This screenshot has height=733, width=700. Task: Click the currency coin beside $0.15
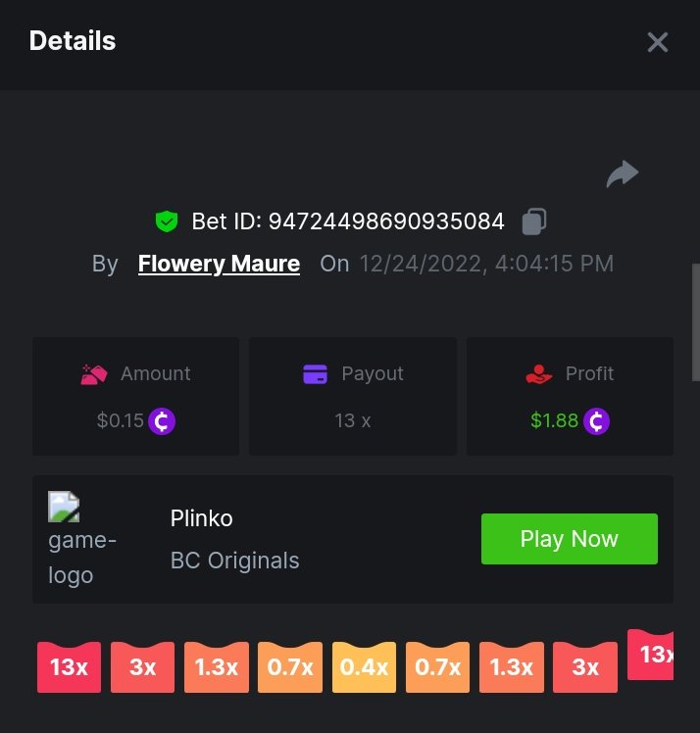point(162,421)
